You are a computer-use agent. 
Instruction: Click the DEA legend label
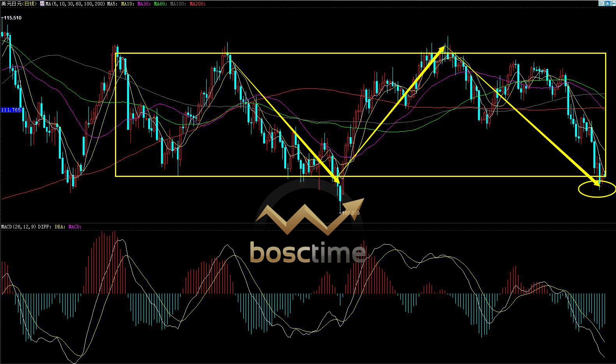[60, 226]
